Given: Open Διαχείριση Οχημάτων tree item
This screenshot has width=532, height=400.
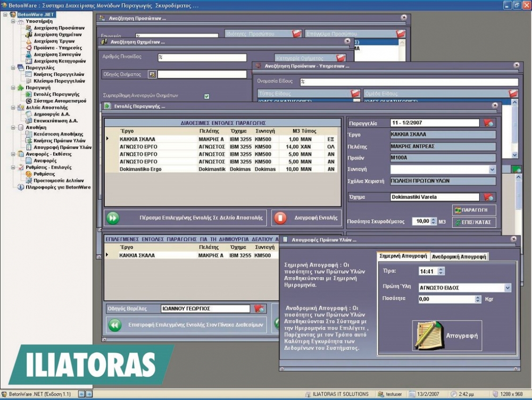Looking at the screenshot, I should click(x=57, y=34).
